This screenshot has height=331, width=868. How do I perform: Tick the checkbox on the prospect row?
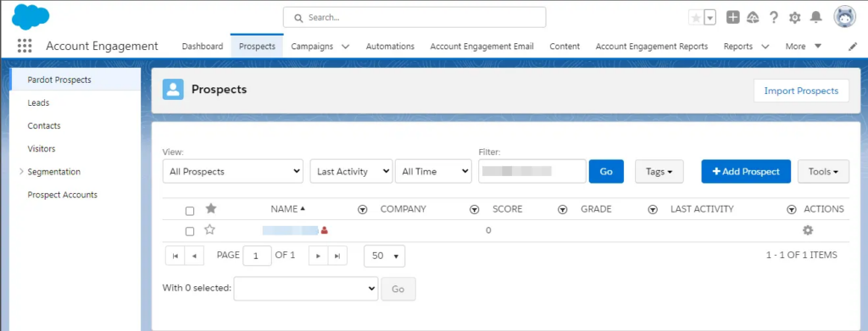click(x=190, y=231)
